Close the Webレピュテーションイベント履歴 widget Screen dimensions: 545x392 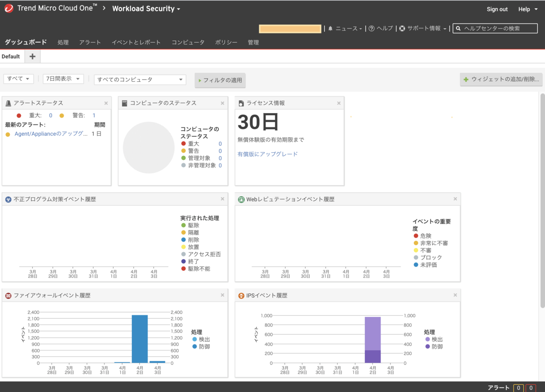(455, 199)
